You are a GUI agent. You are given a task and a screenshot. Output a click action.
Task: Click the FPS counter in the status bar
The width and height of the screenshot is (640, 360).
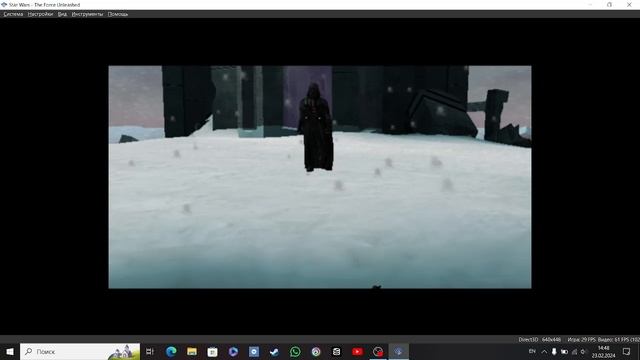pos(603,340)
